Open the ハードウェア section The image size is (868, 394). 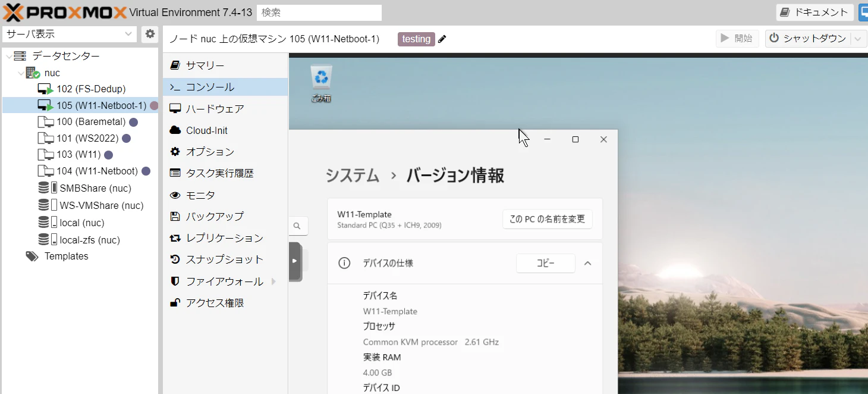tap(225, 109)
